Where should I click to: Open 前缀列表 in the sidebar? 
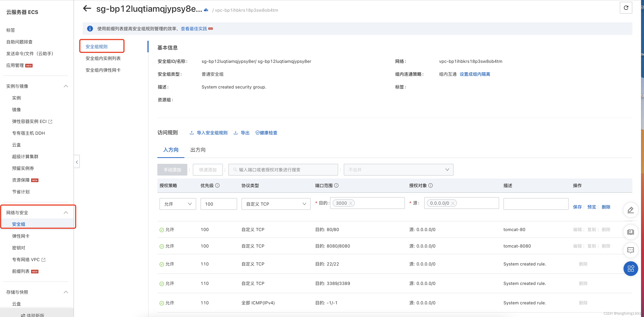click(x=21, y=271)
